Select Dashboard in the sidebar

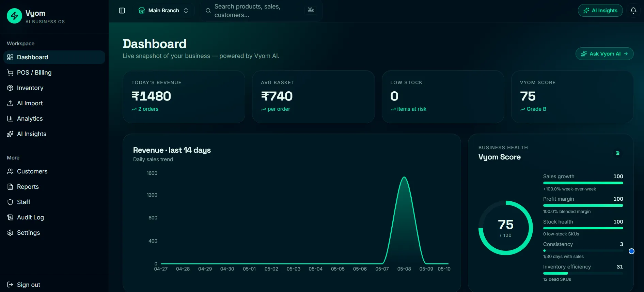54,57
